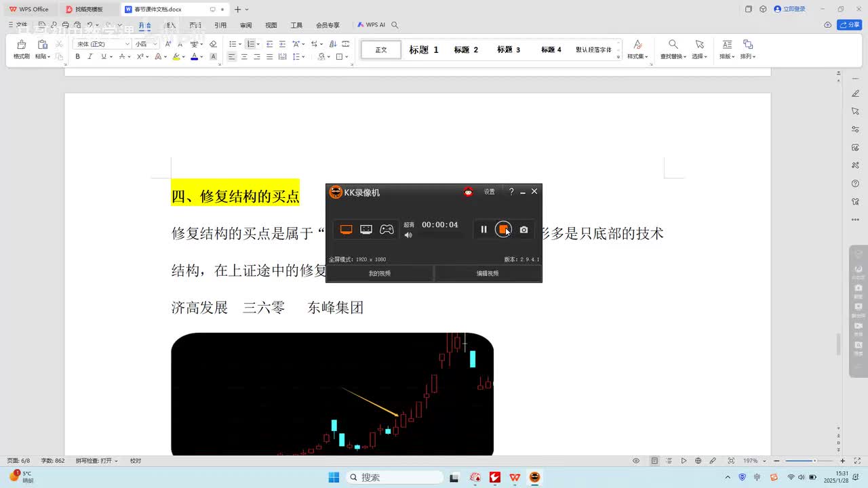Align paragraph text to the left

(x=232, y=56)
